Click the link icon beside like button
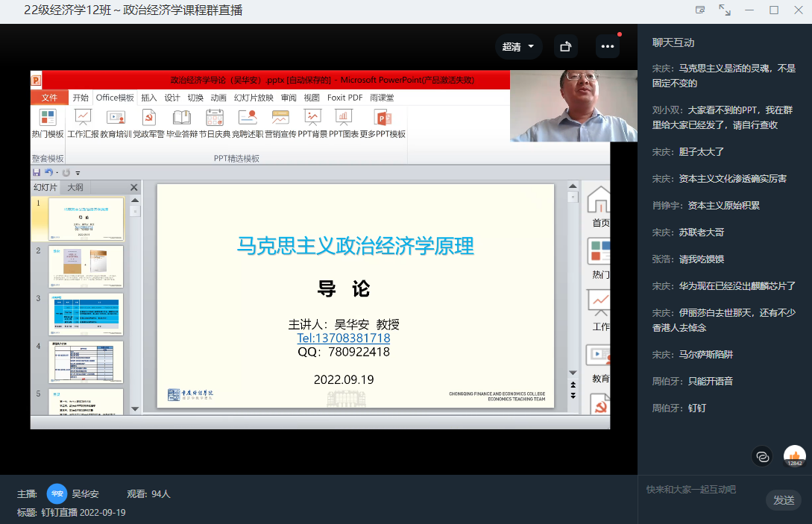Image resolution: width=812 pixels, height=524 pixels. click(762, 455)
